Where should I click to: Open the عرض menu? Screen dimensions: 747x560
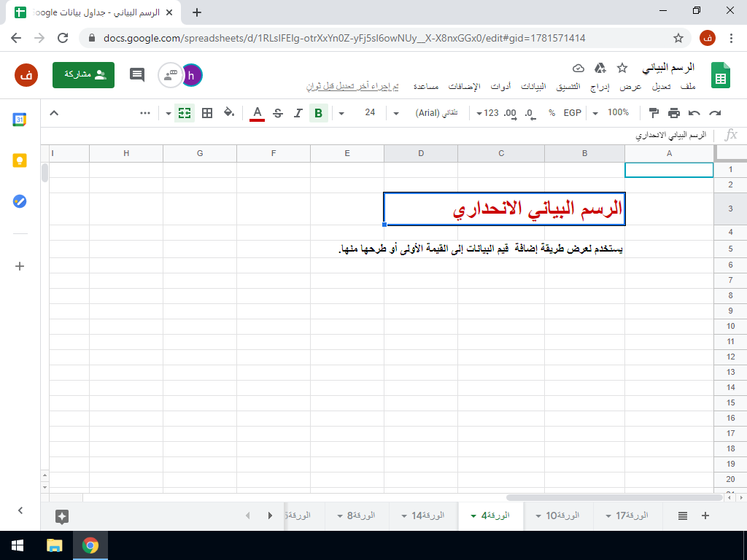[630, 87]
